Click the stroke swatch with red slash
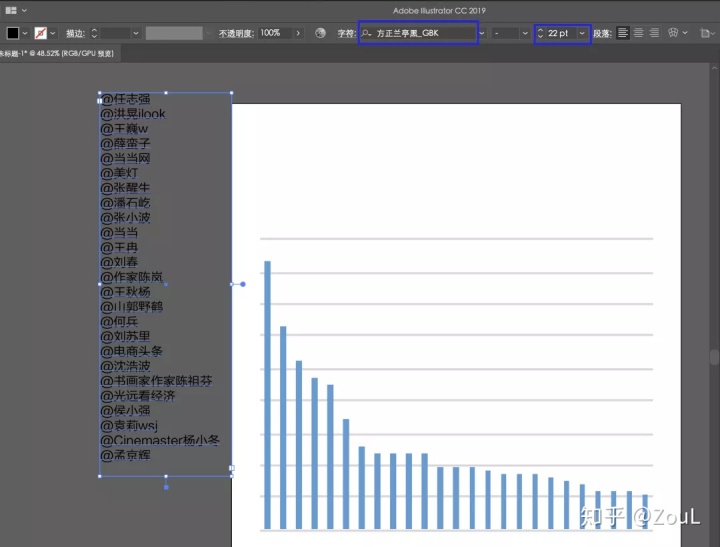 pos(41,33)
